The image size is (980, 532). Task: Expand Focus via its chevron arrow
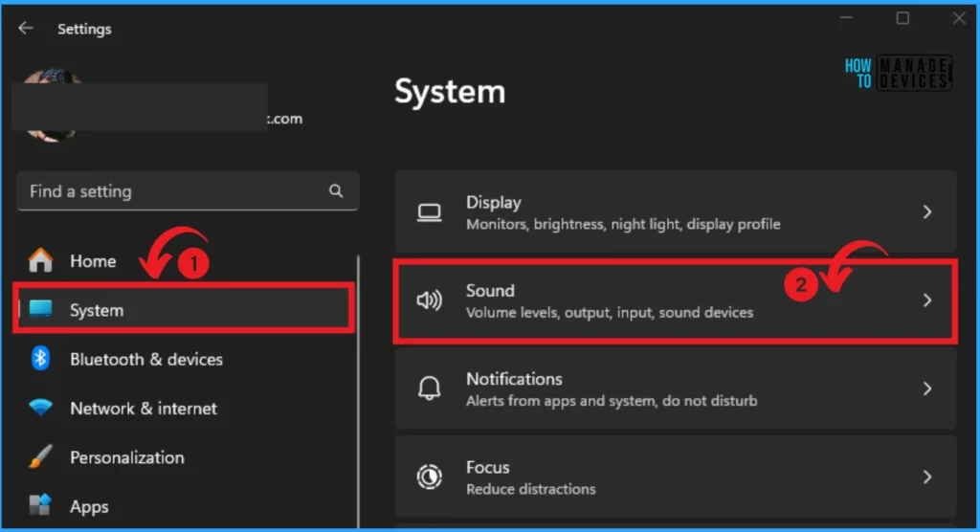pyautogui.click(x=927, y=477)
